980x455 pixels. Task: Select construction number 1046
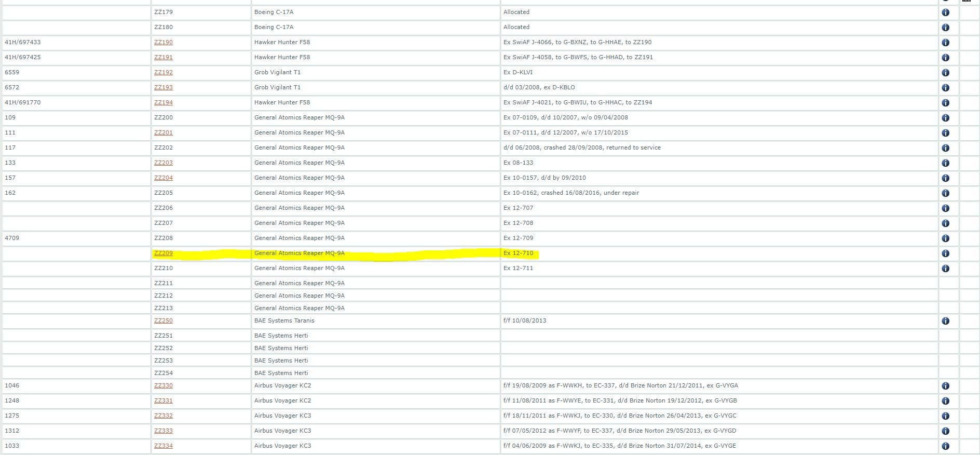point(12,385)
